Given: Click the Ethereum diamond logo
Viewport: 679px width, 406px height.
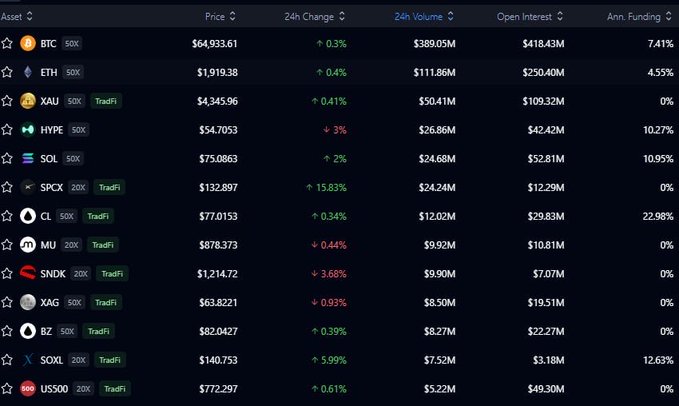Looking at the screenshot, I should (x=28, y=72).
